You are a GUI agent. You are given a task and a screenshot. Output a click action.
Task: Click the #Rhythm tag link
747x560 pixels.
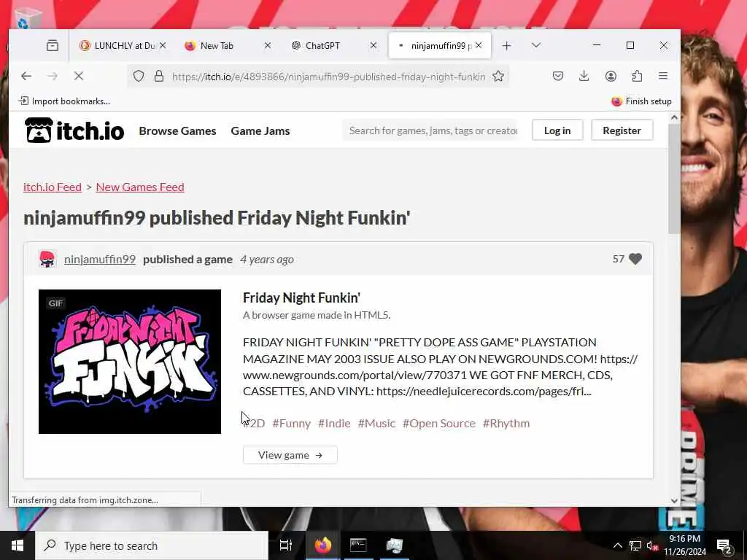point(506,423)
